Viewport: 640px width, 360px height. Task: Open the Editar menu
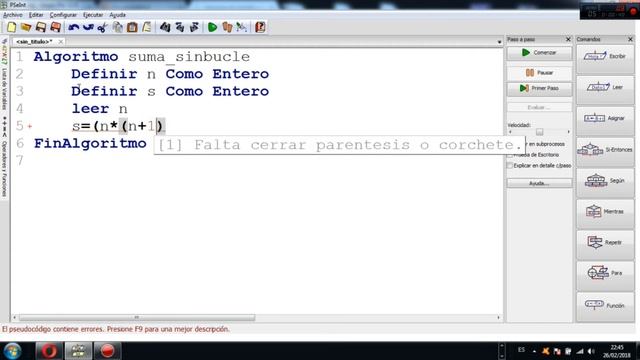[36, 15]
